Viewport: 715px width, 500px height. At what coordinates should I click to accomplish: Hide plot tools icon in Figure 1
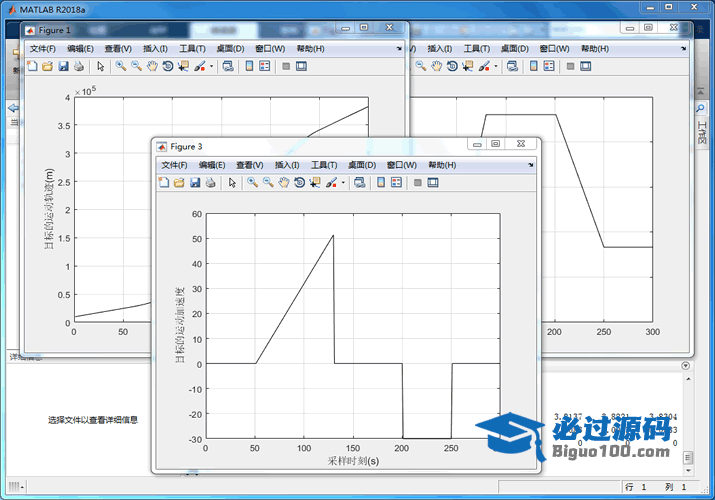[286, 67]
